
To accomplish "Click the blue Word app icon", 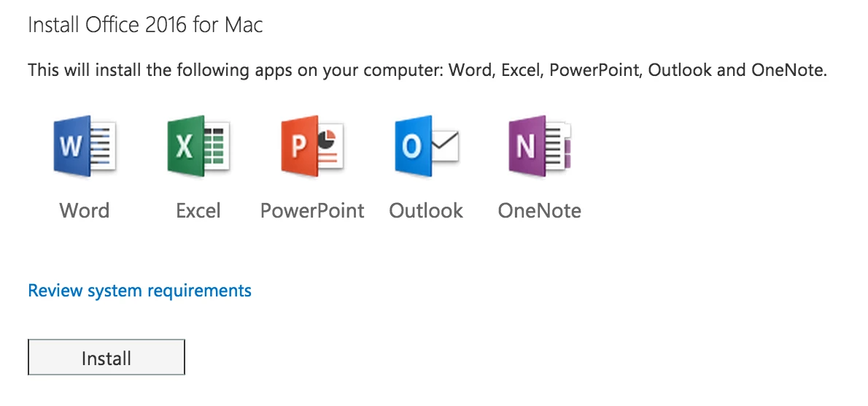I will (85, 146).
